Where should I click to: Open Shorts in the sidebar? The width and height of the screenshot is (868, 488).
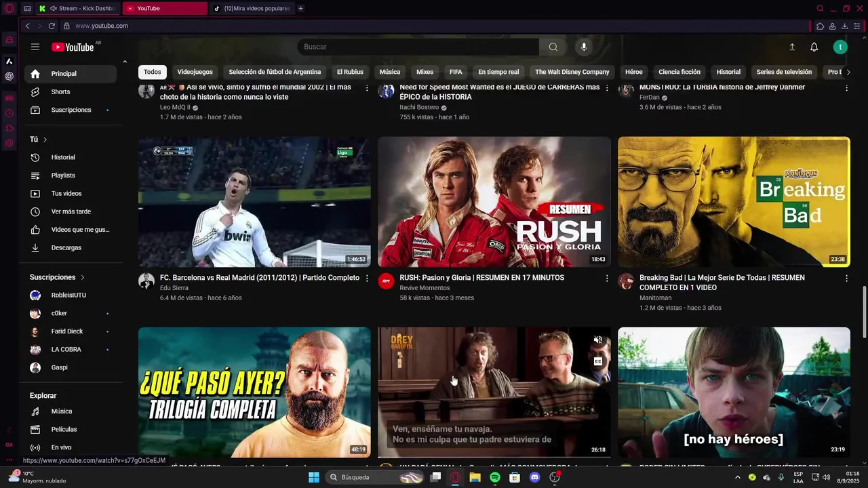(x=71, y=91)
